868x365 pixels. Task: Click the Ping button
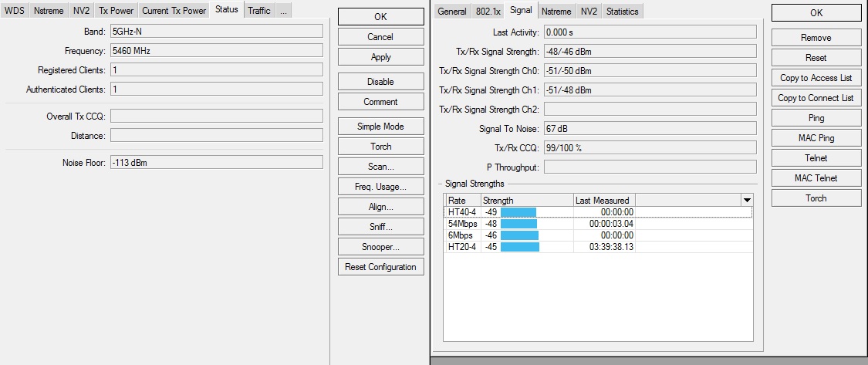click(x=816, y=118)
